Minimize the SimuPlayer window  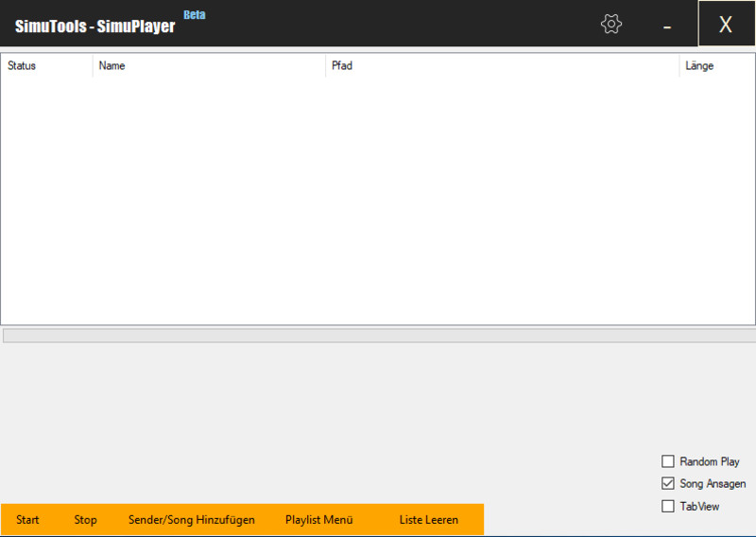coord(667,26)
